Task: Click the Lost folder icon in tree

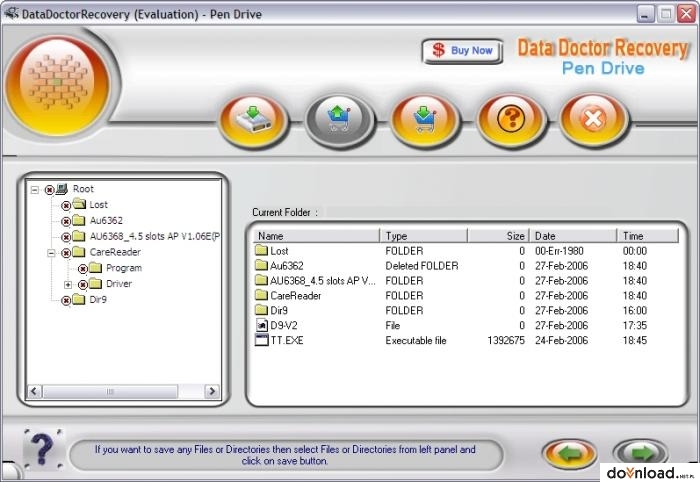Action: [79, 204]
